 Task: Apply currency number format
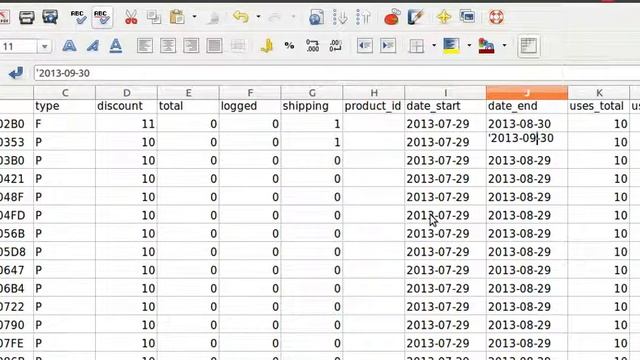(267, 46)
